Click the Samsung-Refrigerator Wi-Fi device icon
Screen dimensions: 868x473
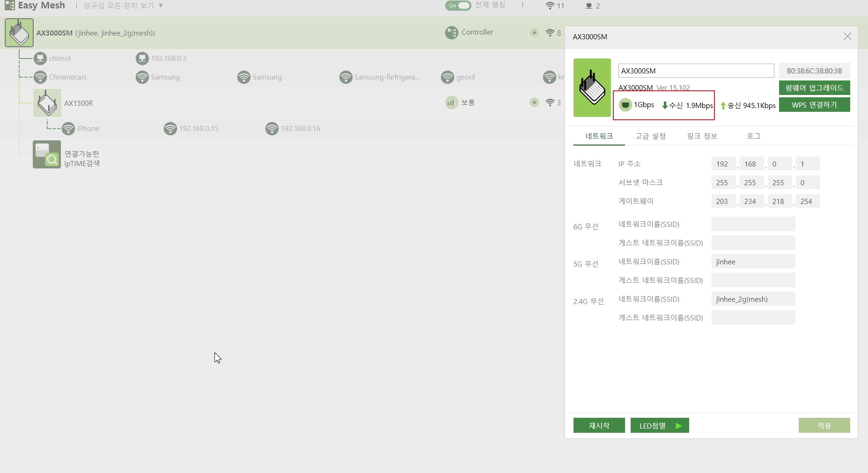(346, 77)
